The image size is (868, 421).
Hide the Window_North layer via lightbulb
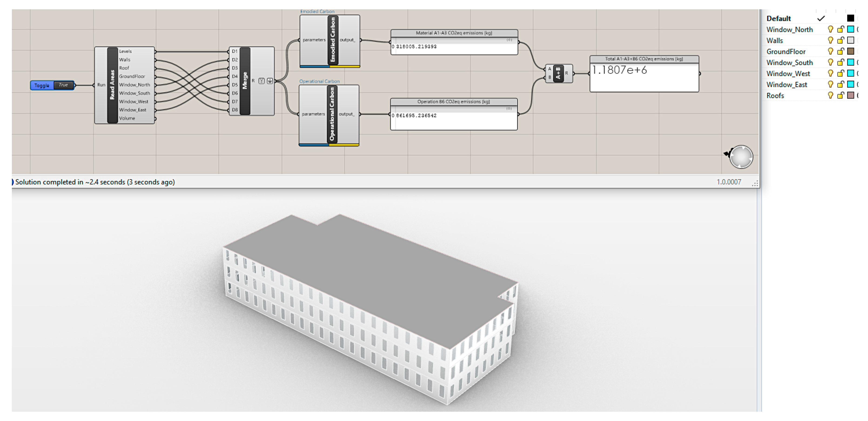tap(830, 29)
